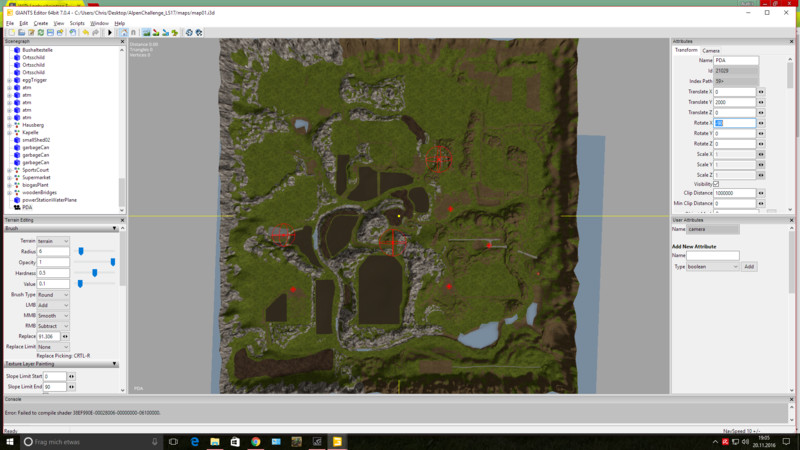The image size is (800, 450).
Task: Adjust the Radius slider handle
Action: 81,252
